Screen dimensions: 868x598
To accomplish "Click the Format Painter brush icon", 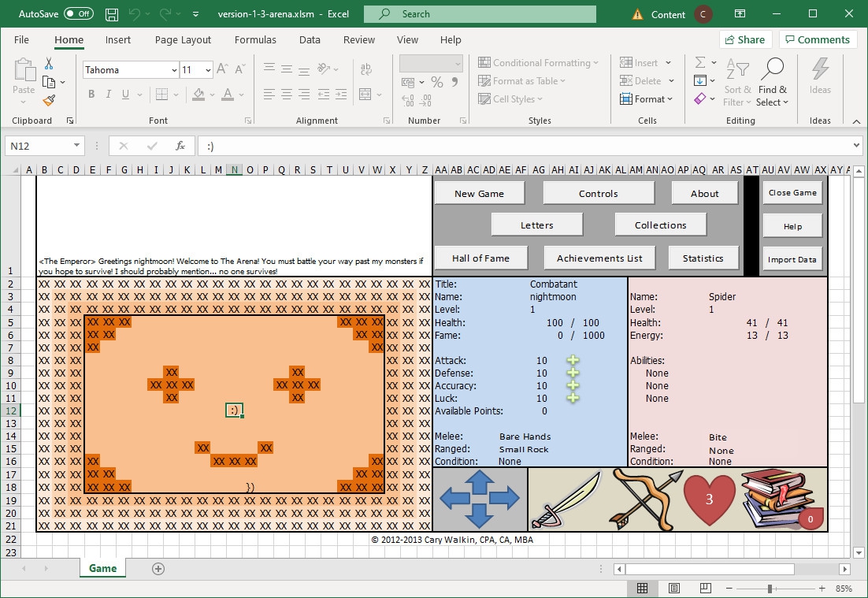I will [x=49, y=100].
